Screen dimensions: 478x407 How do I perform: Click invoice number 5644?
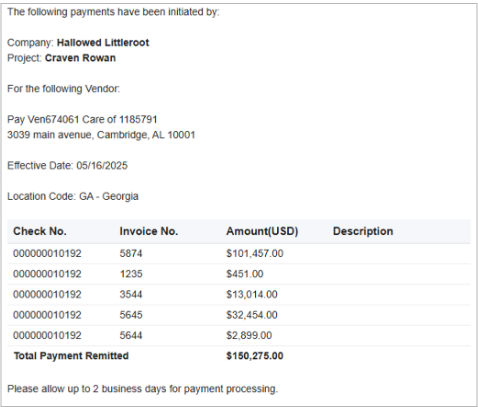point(131,335)
